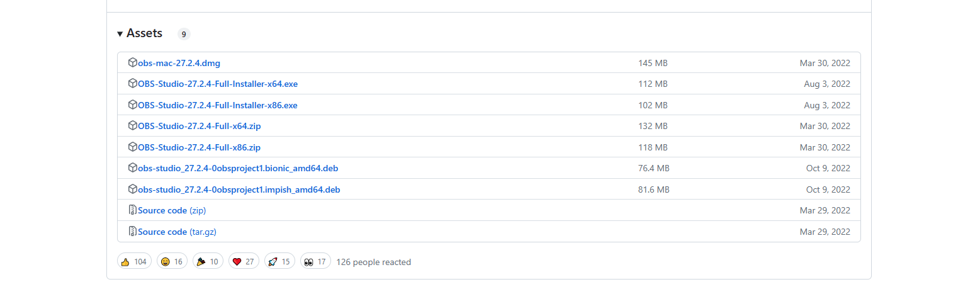980x294 pixels.
Task: Click the zip file icon beside Source code (zip)
Action: 133,210
